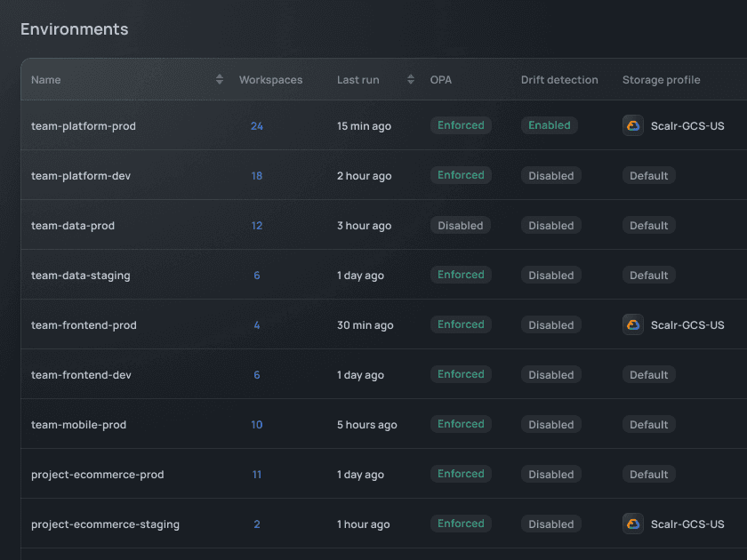The width and height of the screenshot is (747, 560).
Task: Sort environments by Name column arrows
Action: (x=220, y=80)
